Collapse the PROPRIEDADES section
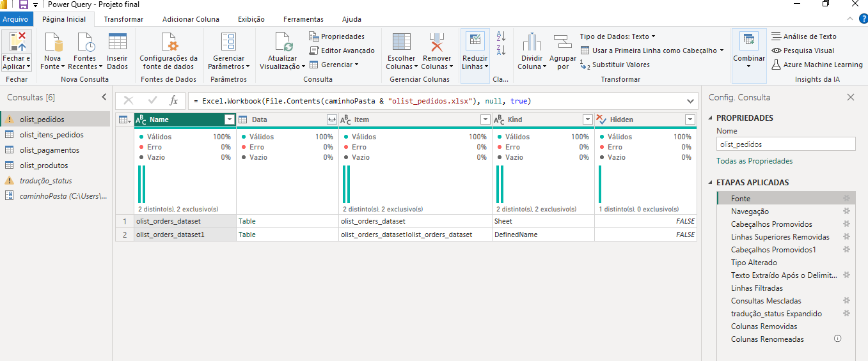Image resolution: width=868 pixels, height=361 pixels. point(711,118)
